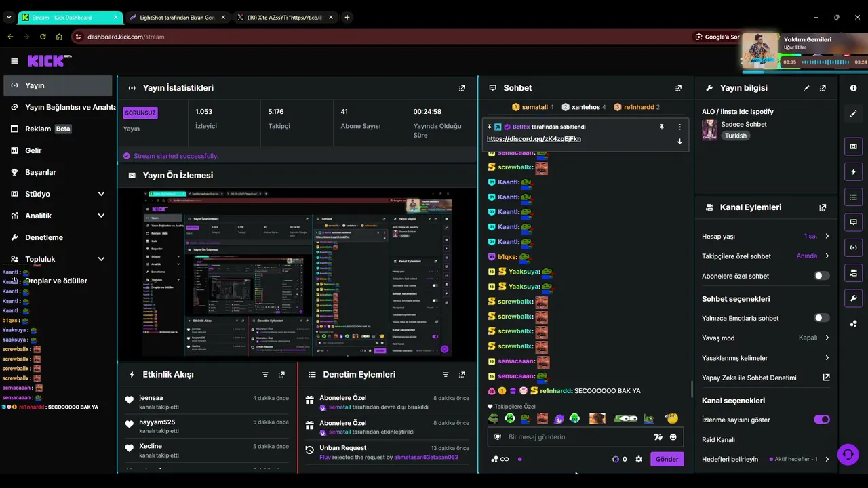Toggle the chat bubble widget in right sidebar
The image size is (868, 488).
coord(853,222)
